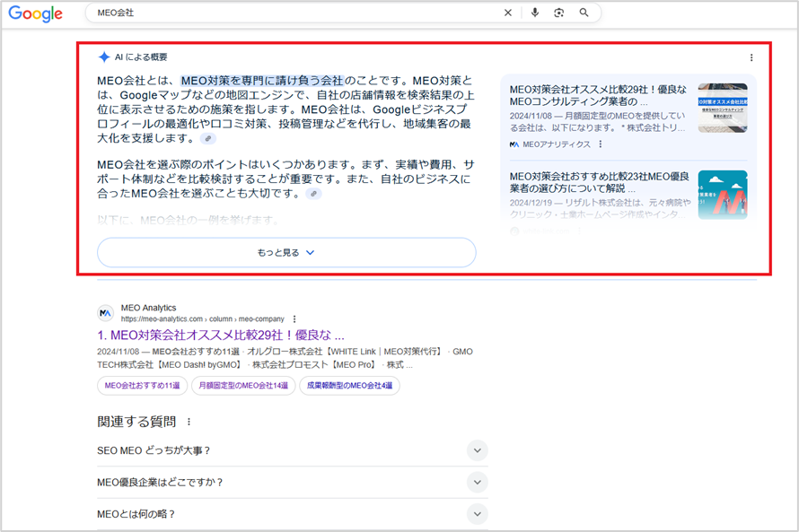This screenshot has width=799, height=532.
Task: Open source card MEO対策会社おすすめ比較23社
Action: [600, 182]
